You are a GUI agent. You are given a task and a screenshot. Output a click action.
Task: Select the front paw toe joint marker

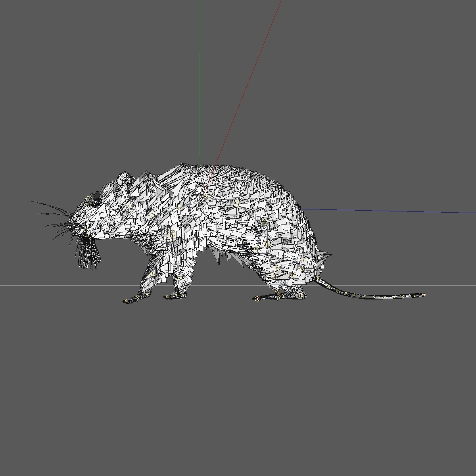click(126, 300)
